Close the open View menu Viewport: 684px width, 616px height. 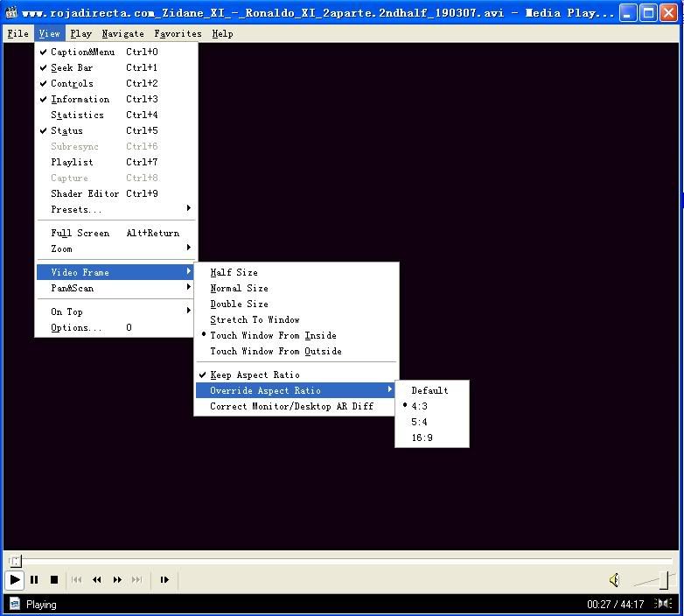pyautogui.click(x=49, y=33)
